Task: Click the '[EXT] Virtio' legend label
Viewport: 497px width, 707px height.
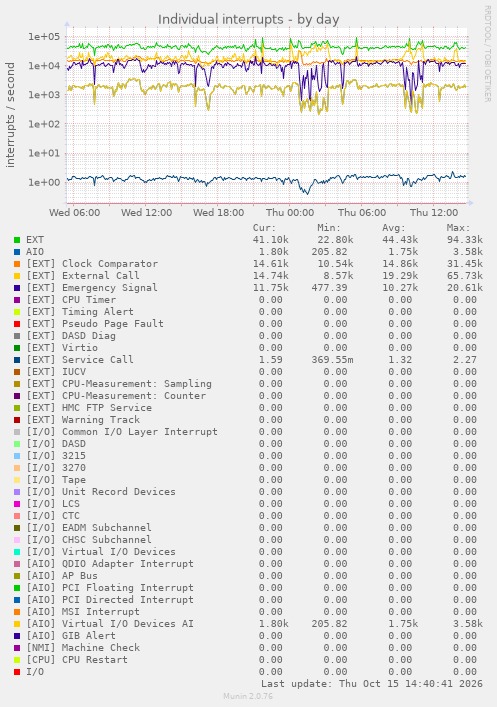Action: click(x=62, y=348)
